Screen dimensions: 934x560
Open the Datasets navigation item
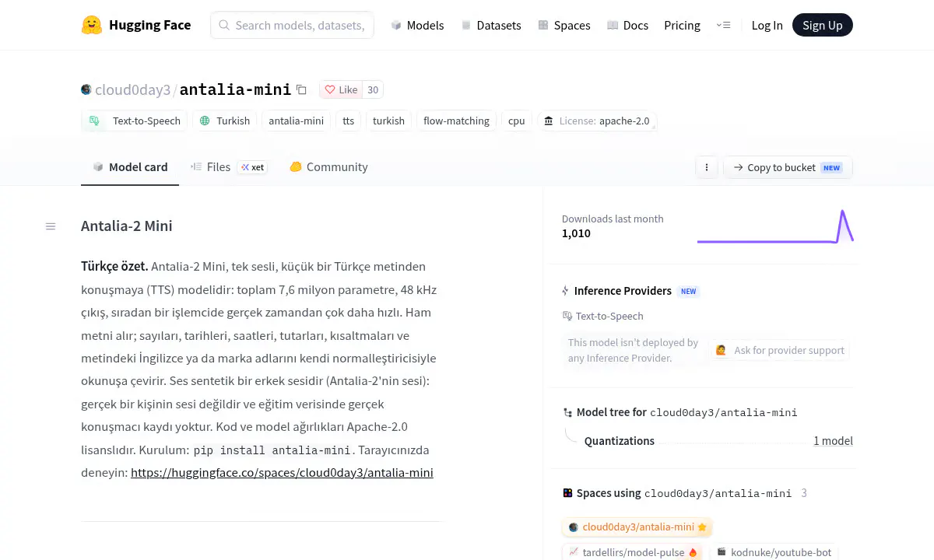[490, 25]
